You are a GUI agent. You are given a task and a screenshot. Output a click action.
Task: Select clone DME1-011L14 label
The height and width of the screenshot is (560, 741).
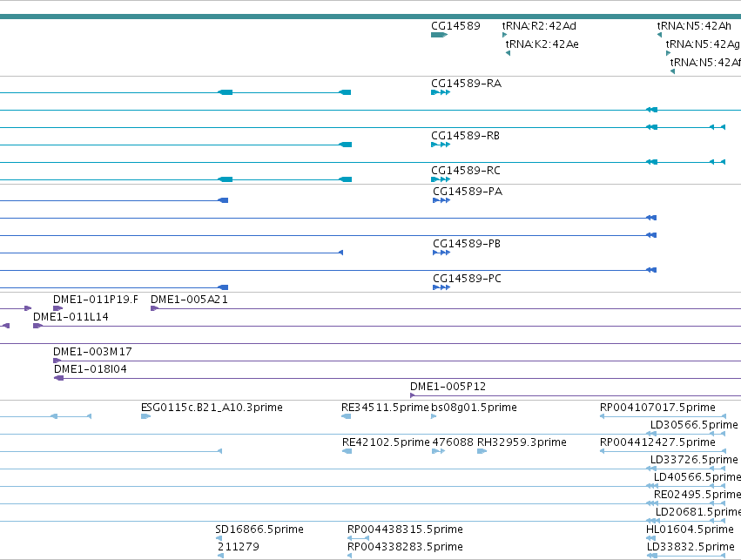pos(71,317)
